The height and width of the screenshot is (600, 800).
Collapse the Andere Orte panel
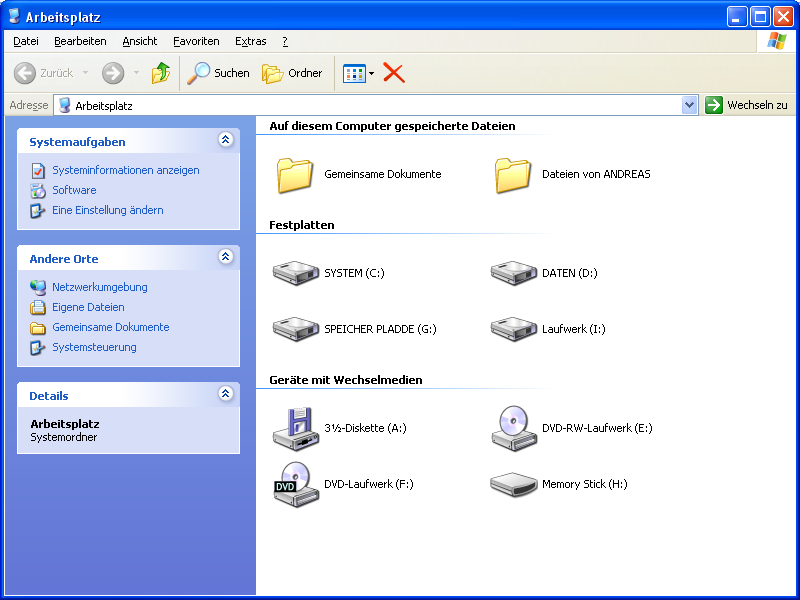[226, 256]
